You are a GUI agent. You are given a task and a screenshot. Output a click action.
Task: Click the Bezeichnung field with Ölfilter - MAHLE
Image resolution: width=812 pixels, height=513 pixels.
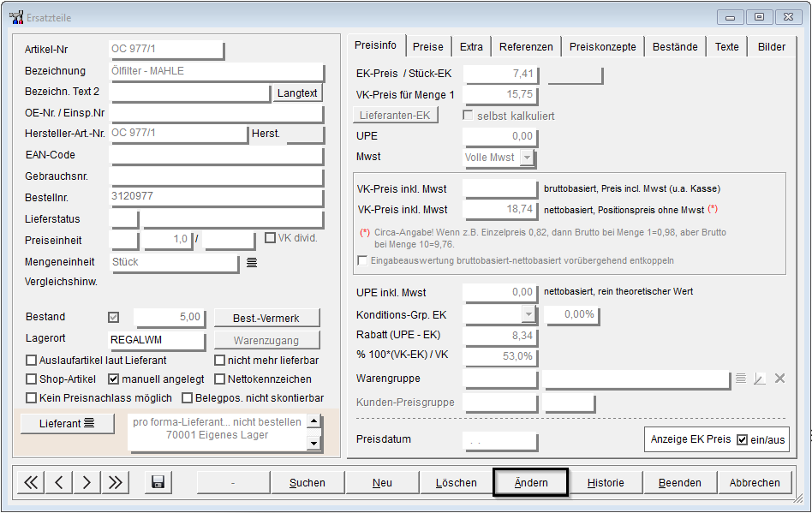coord(217,71)
